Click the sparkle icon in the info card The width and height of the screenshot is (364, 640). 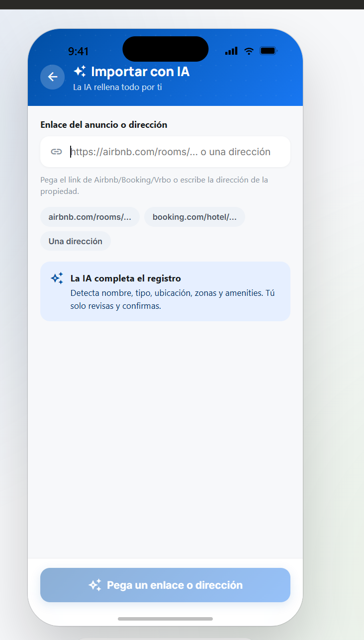point(57,278)
